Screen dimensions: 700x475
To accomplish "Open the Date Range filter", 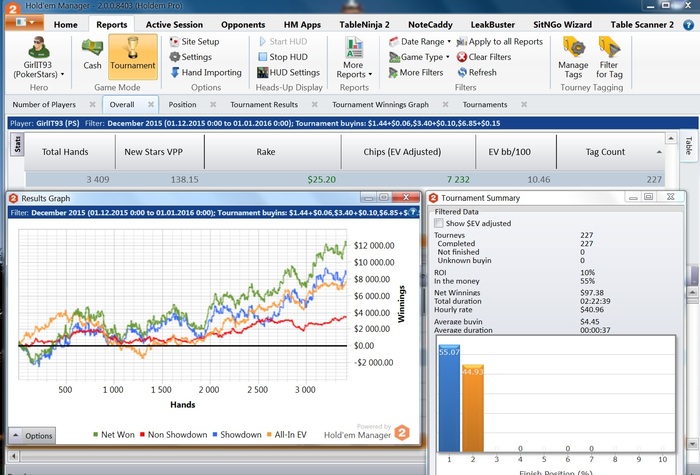I will [420, 42].
